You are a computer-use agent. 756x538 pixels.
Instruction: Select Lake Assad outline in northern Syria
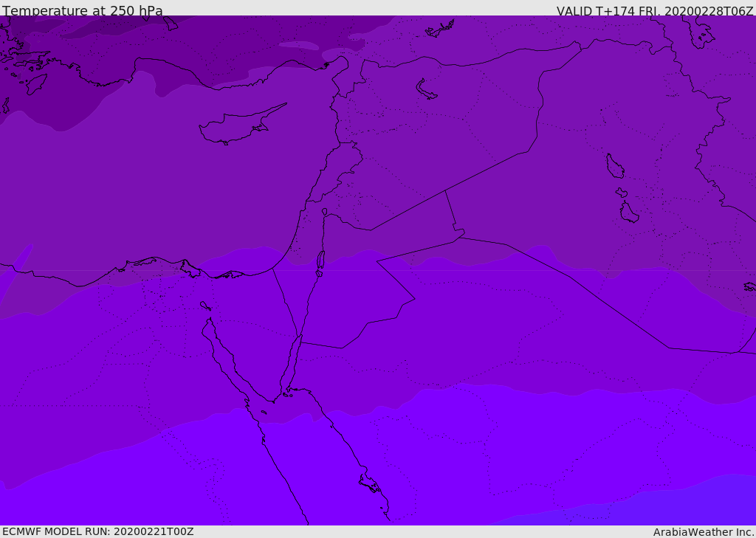pos(426,89)
